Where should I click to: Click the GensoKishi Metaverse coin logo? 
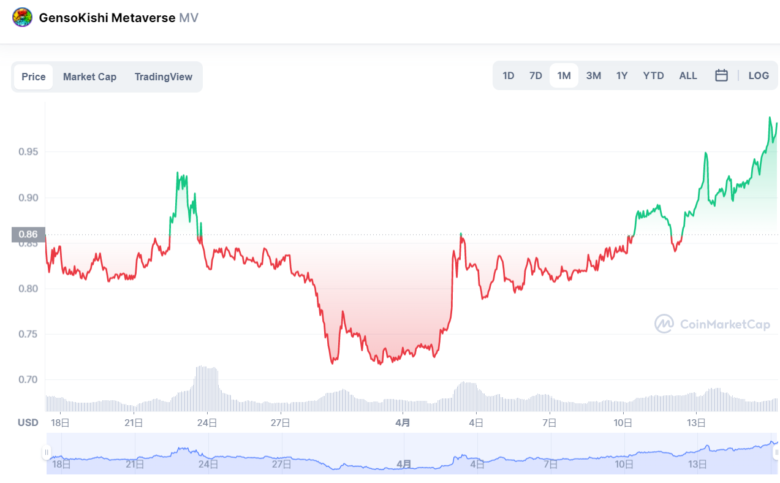[x=22, y=17]
